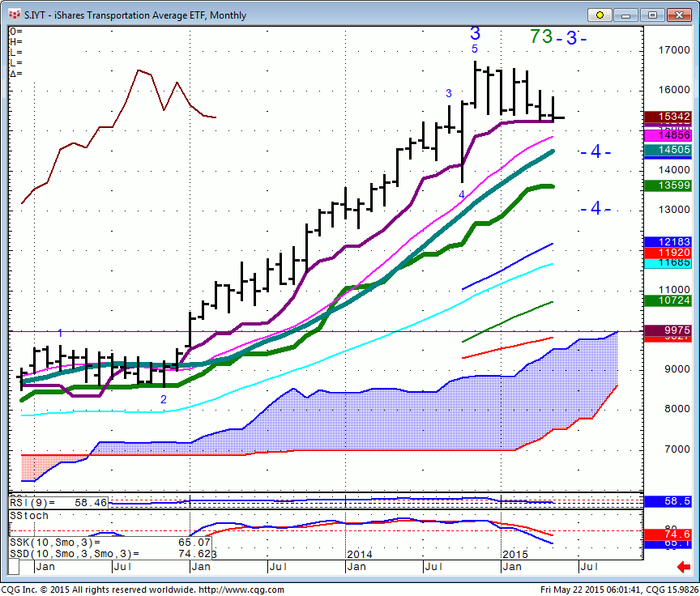Click the small box left of time axis

point(14,567)
